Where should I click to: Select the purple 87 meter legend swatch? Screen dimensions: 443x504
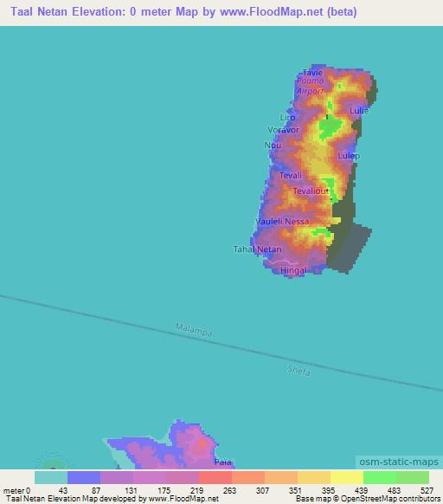(x=117, y=477)
